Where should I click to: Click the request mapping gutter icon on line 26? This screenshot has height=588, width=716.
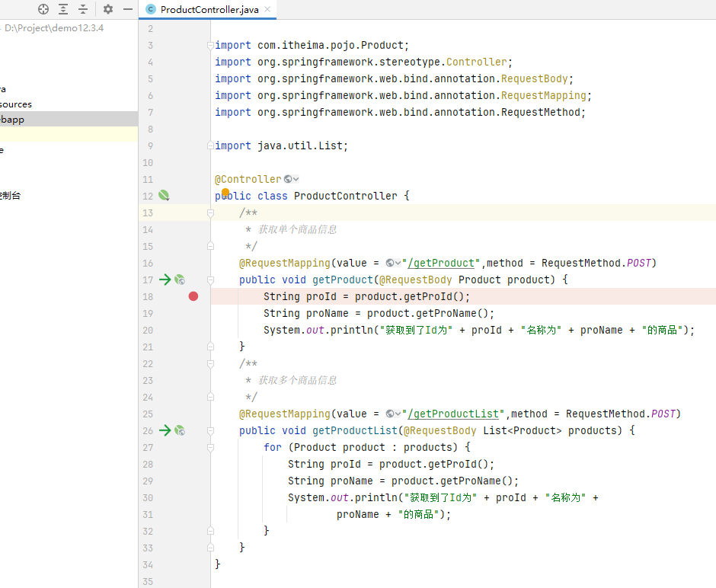(180, 430)
